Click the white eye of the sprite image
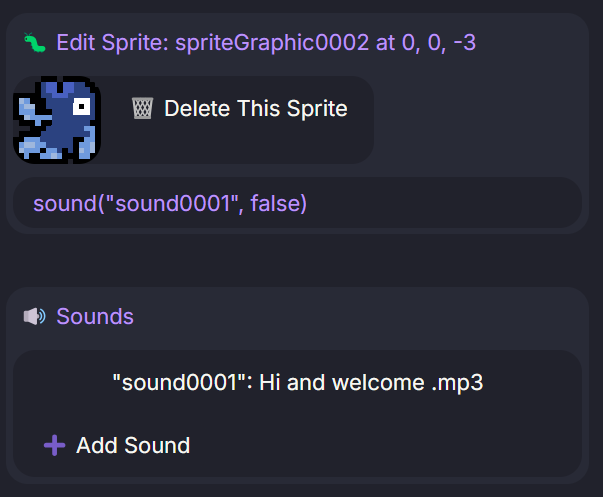Image resolution: width=603 pixels, height=497 pixels. [x=80, y=104]
